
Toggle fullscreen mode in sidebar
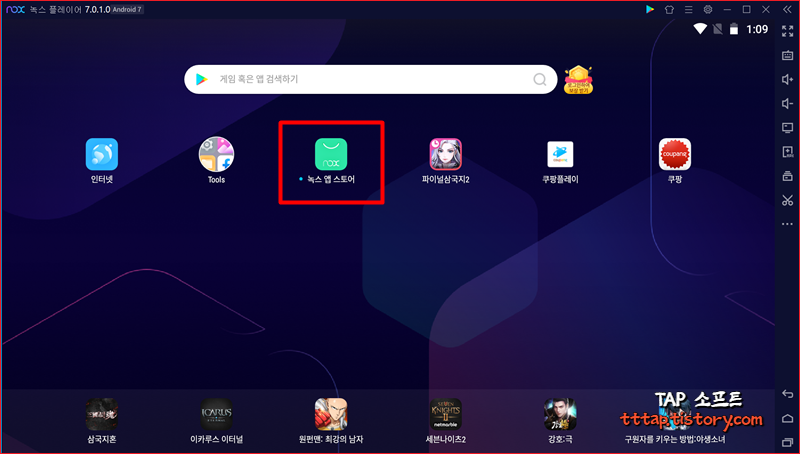[x=788, y=31]
